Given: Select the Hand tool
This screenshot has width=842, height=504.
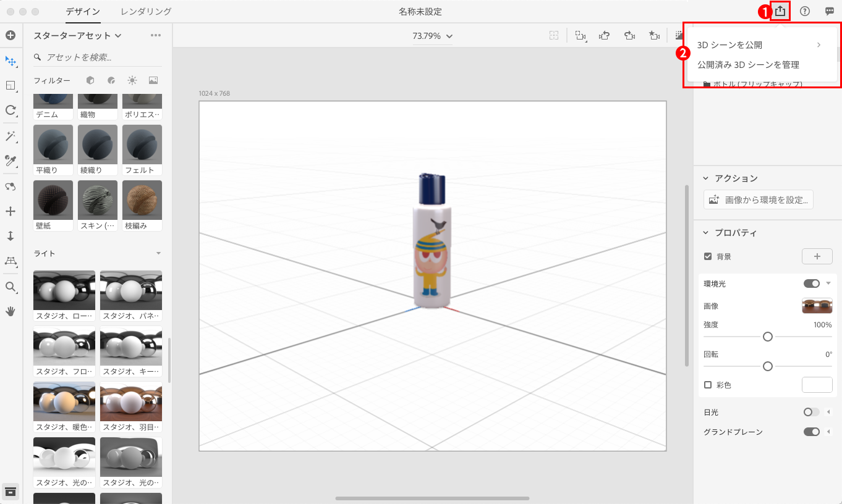Looking at the screenshot, I should [x=11, y=311].
